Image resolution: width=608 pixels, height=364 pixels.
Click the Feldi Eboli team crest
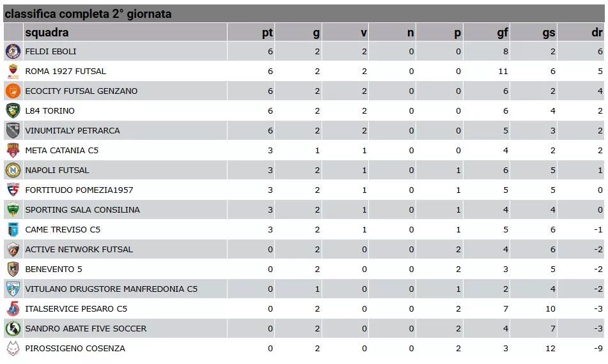point(13,52)
